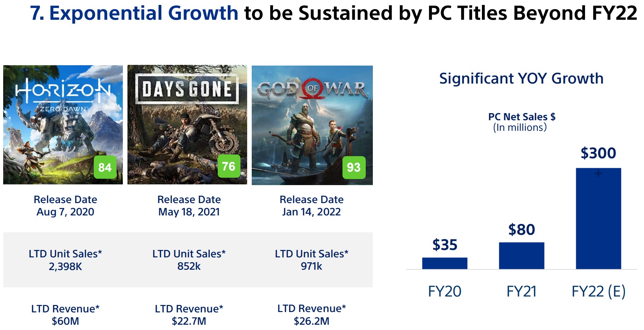The width and height of the screenshot is (644, 330).
Task: Click the PC Net Sales $ label
Action: tap(521, 117)
